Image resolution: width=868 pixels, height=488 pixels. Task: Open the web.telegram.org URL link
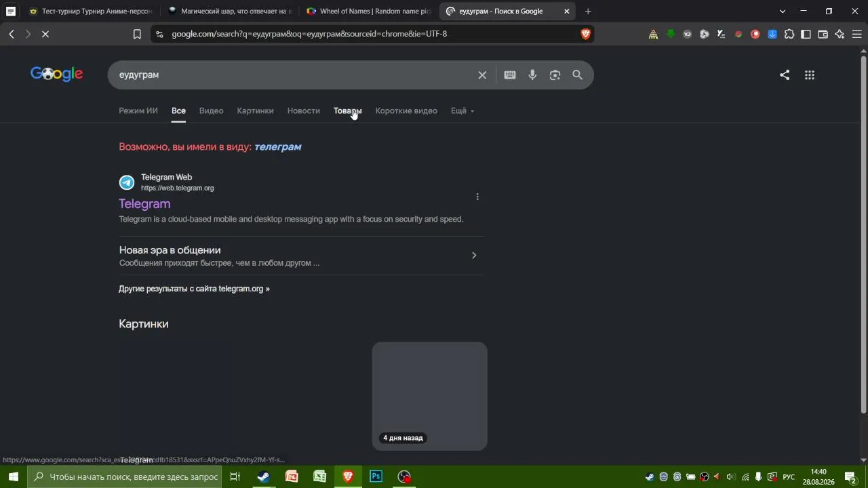177,188
